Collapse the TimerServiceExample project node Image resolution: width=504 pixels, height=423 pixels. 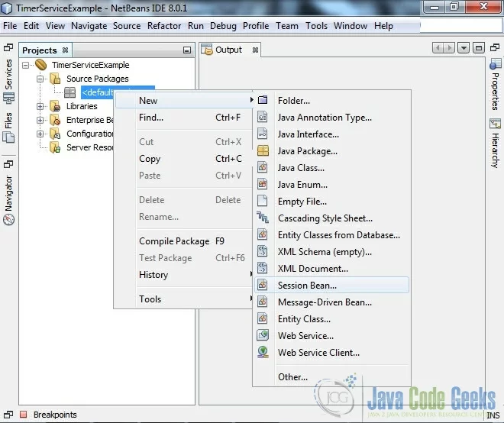[x=25, y=65]
